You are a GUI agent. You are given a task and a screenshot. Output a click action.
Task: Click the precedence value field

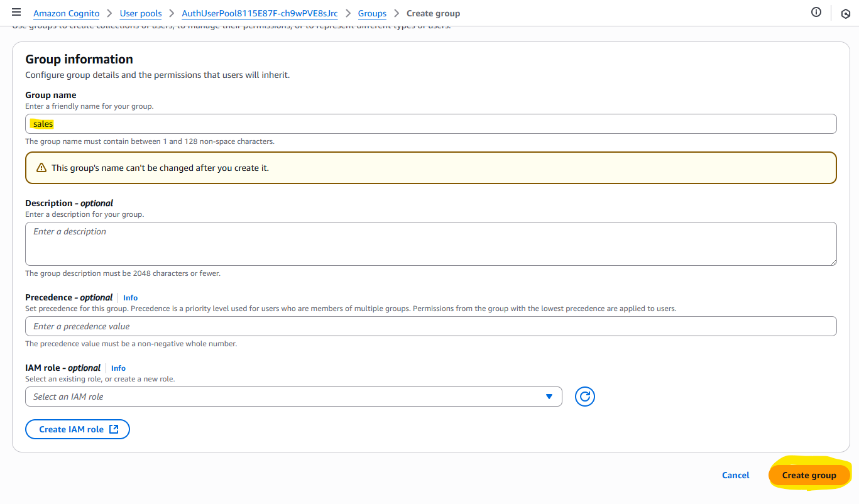pos(431,326)
